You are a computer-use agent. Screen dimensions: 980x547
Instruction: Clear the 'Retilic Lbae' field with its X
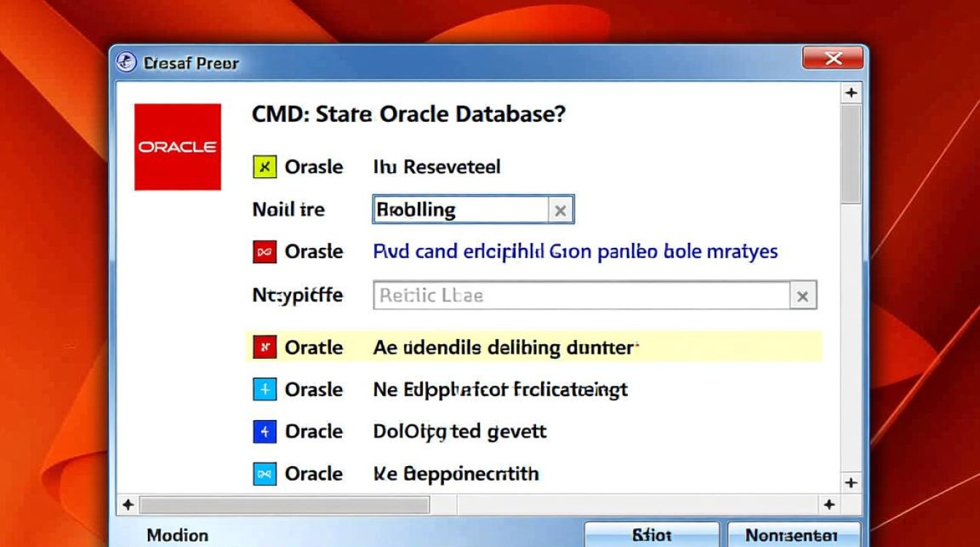(x=803, y=296)
